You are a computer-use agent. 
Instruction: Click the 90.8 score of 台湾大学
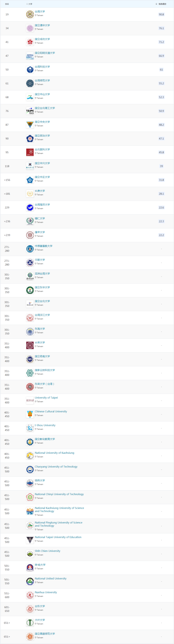(161, 14)
